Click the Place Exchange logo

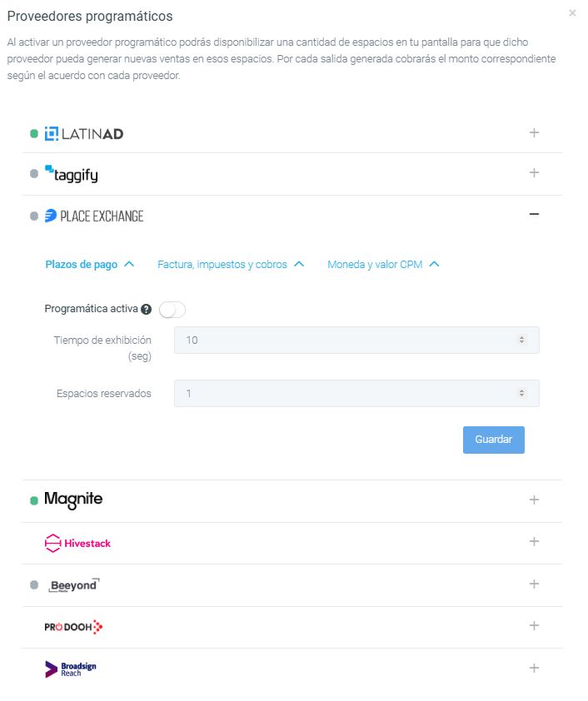(x=94, y=216)
